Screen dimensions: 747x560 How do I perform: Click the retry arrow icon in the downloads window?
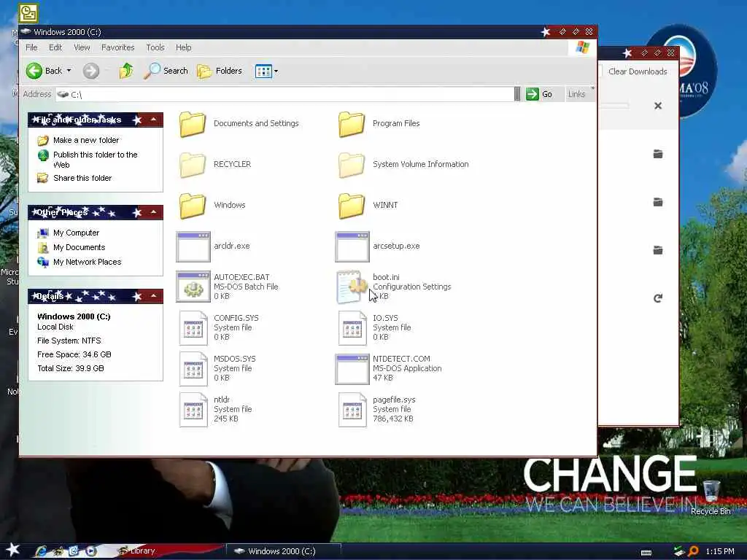pyautogui.click(x=658, y=298)
